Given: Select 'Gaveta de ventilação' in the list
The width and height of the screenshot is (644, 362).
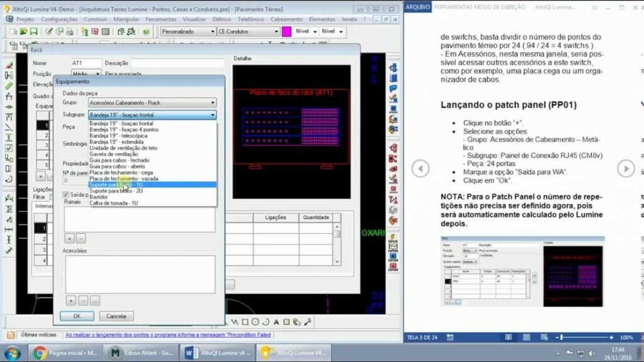Looking at the screenshot, I should [152, 154].
